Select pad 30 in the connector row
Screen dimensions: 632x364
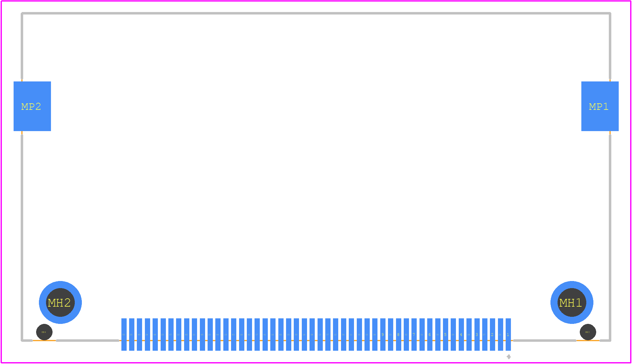click(437, 334)
